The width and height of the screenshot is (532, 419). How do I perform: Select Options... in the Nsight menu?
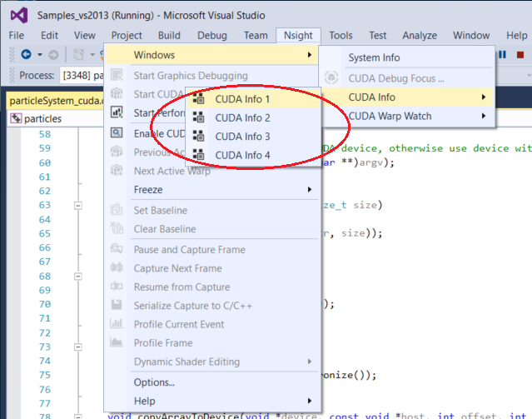pos(212,382)
